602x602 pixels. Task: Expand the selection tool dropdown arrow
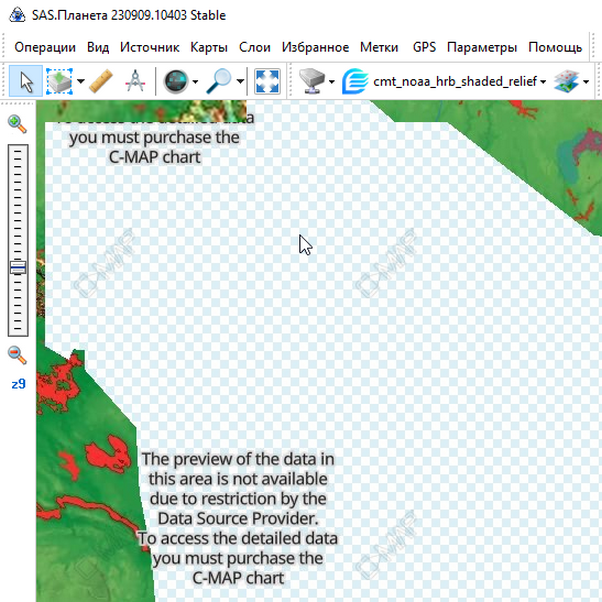(x=80, y=82)
